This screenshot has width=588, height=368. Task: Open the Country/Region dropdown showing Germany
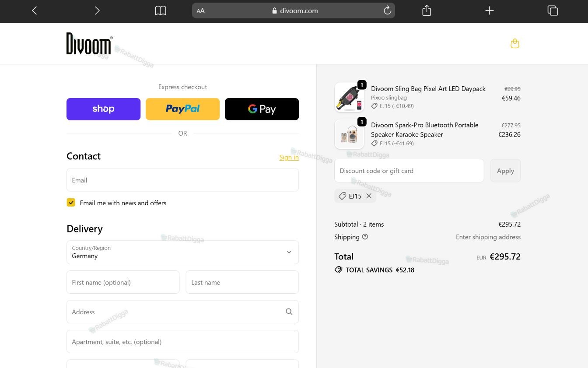182,252
